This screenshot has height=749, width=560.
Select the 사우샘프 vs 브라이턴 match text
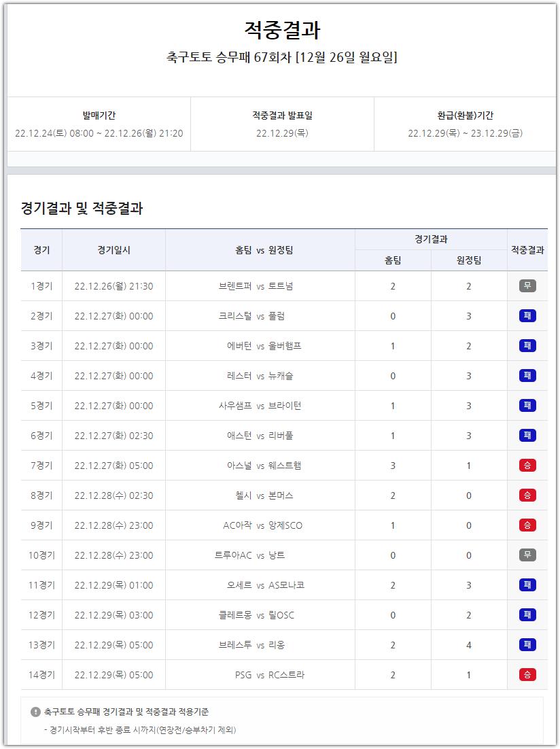click(x=260, y=406)
